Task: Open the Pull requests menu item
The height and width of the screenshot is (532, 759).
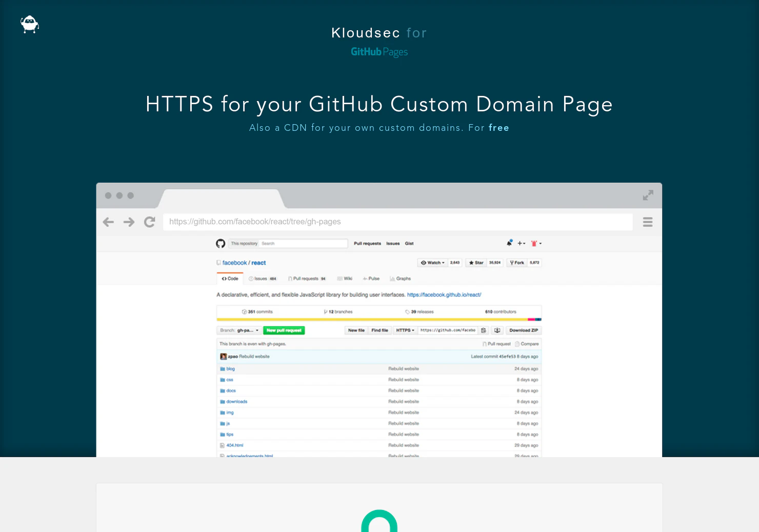Action: (367, 243)
